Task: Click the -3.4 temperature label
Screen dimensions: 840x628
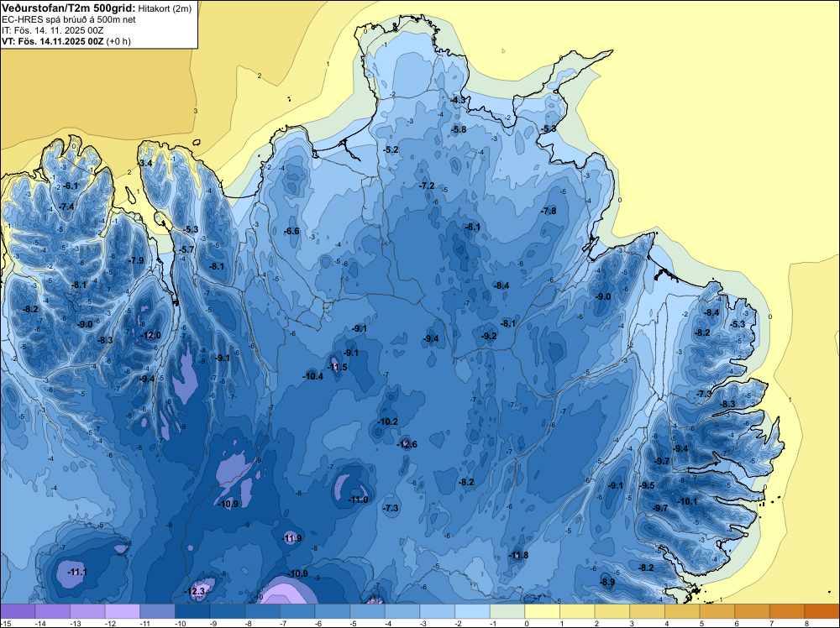Action: tap(145, 163)
